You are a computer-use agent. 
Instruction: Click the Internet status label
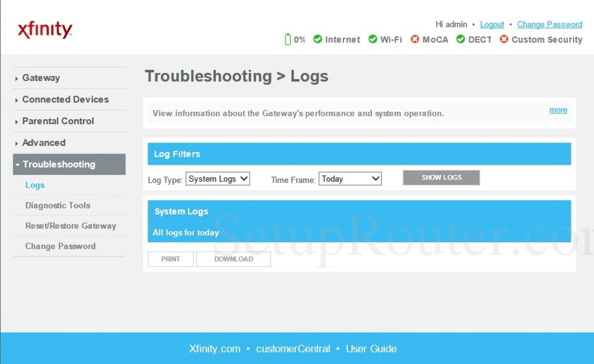(x=342, y=39)
